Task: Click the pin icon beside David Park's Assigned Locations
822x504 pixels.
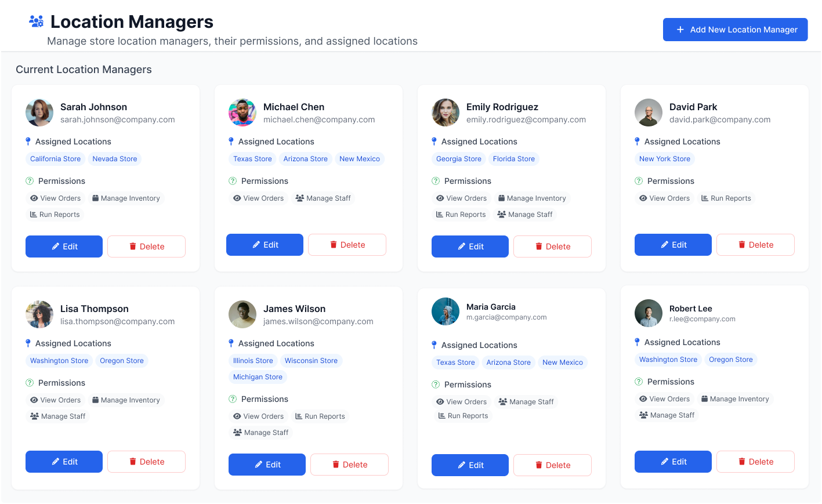Action: (637, 142)
